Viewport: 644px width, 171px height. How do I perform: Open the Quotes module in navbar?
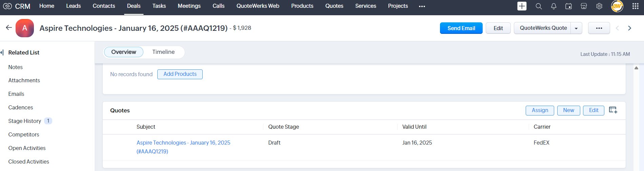click(x=334, y=6)
